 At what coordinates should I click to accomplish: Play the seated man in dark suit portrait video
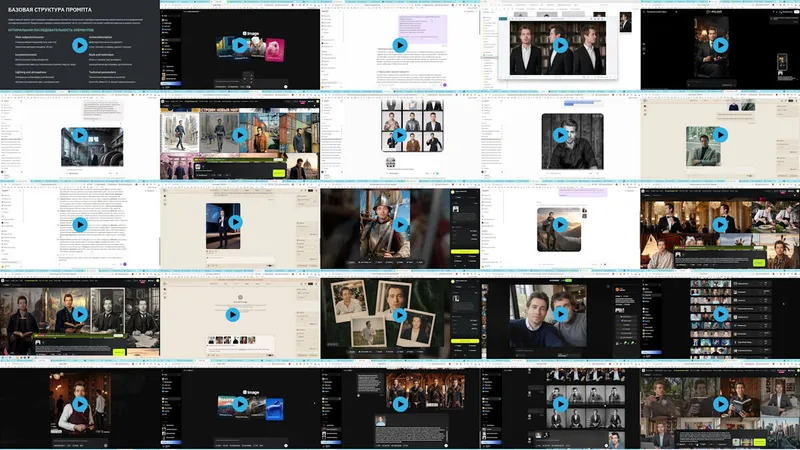720,45
